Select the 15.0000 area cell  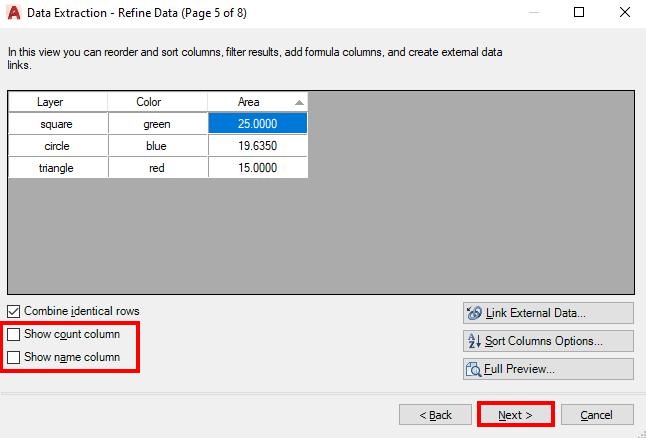point(258,168)
